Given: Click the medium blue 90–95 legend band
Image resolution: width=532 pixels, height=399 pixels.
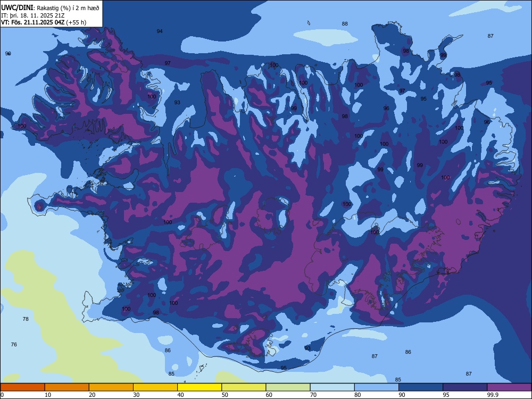Looking at the screenshot, I should click(421, 387).
